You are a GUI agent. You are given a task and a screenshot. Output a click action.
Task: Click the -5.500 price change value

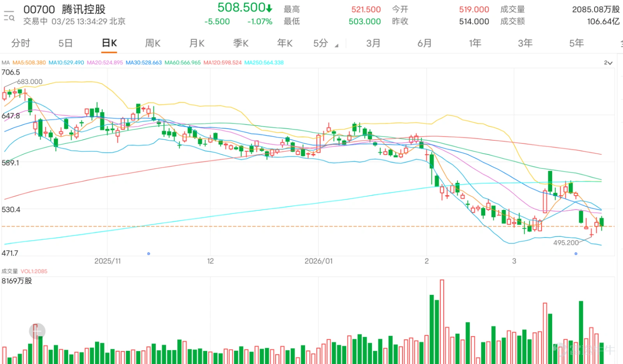tap(217, 22)
